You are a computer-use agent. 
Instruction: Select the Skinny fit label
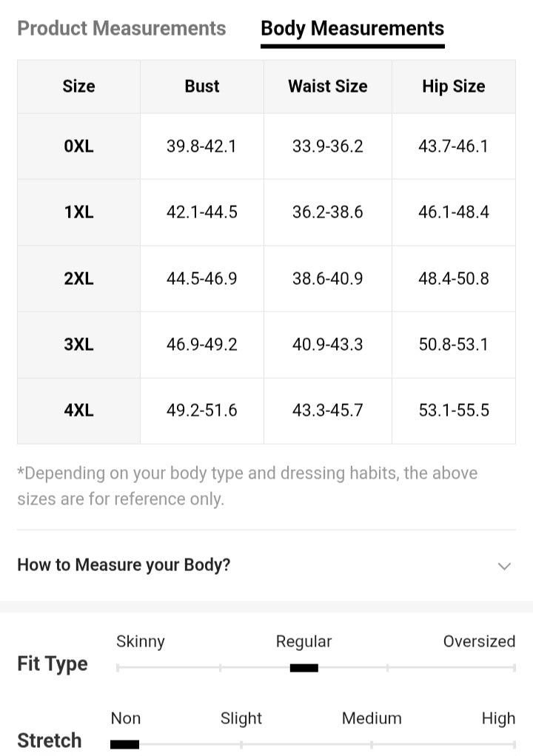(141, 641)
